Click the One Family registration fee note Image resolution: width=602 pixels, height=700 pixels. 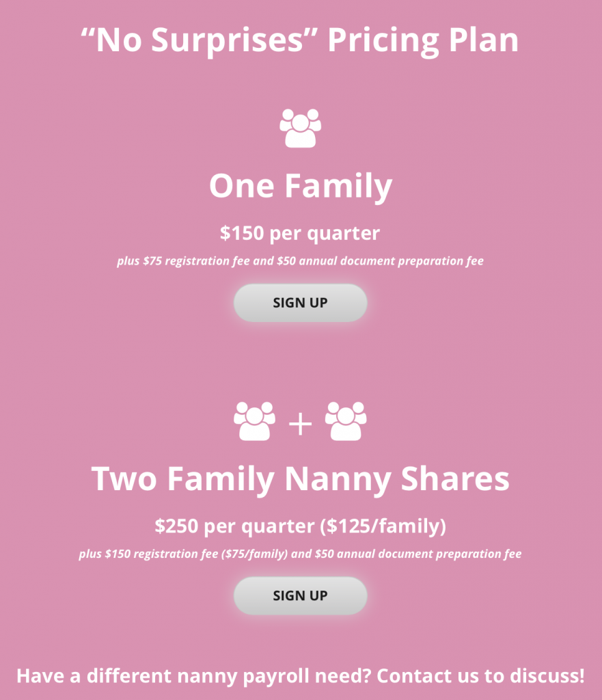click(301, 260)
